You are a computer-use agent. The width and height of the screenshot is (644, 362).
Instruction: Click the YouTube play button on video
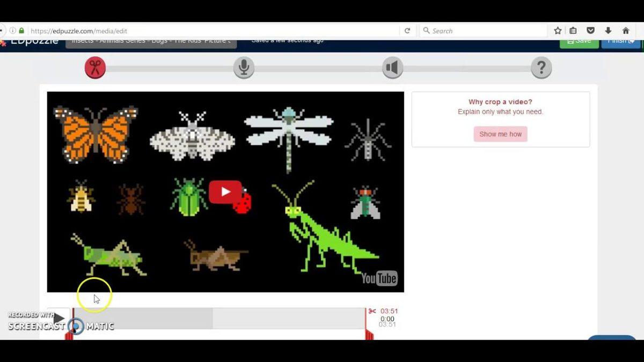[x=225, y=192]
